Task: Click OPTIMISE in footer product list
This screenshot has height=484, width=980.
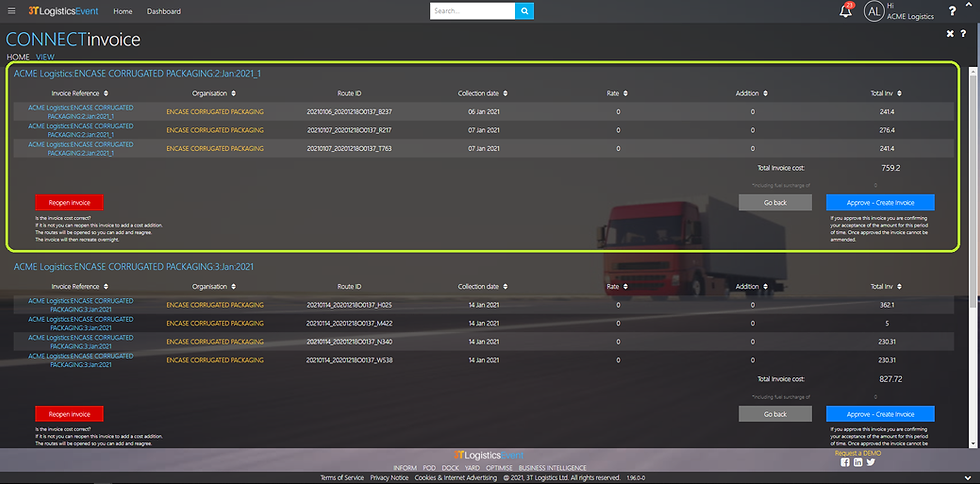Action: (x=499, y=468)
